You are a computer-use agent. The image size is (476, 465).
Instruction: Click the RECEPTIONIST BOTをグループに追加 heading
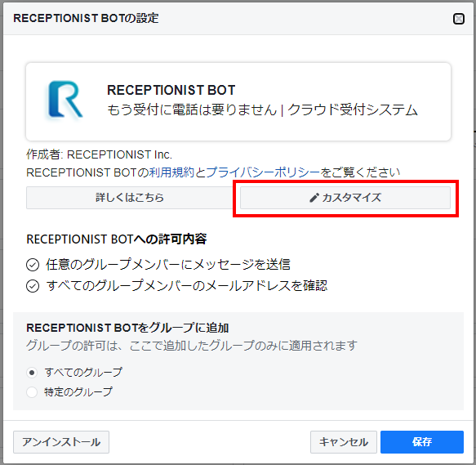127,328
